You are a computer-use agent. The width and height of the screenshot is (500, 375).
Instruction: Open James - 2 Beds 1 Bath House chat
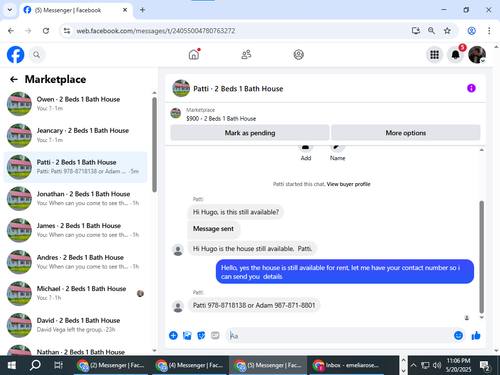tap(76, 230)
